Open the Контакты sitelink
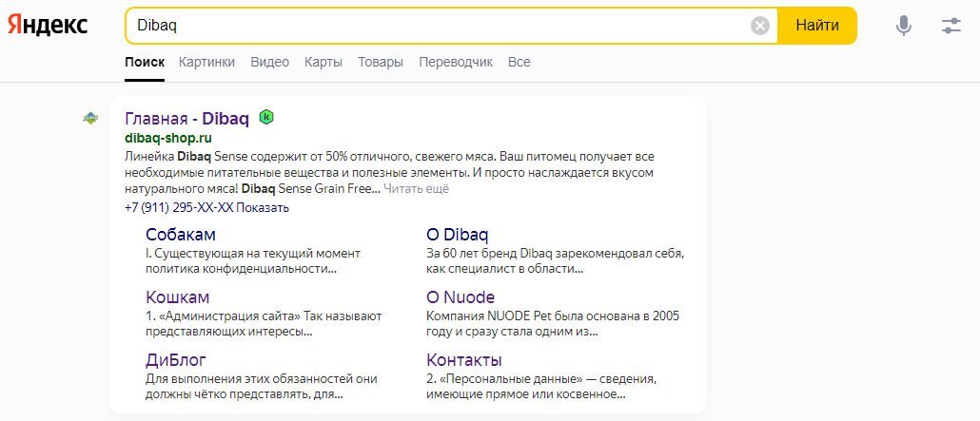Image resolution: width=980 pixels, height=421 pixels. (464, 360)
